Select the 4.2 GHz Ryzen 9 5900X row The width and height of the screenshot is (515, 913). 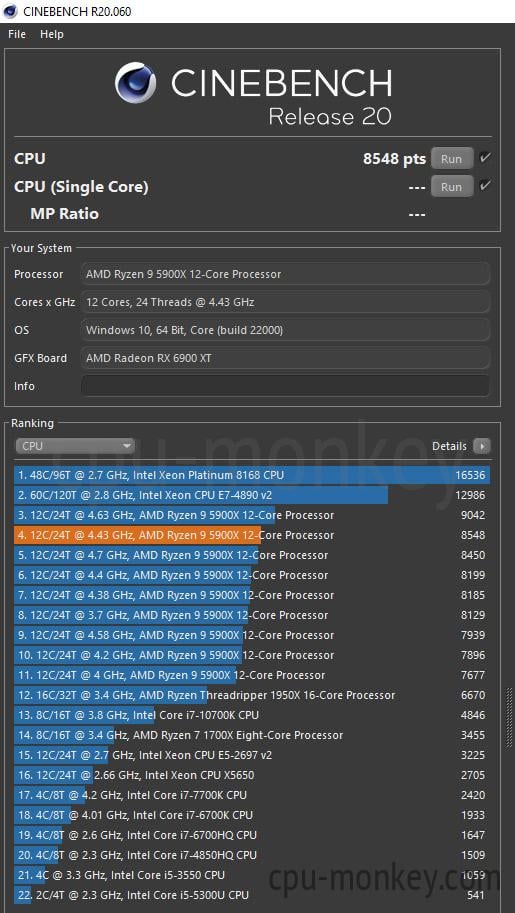point(252,655)
